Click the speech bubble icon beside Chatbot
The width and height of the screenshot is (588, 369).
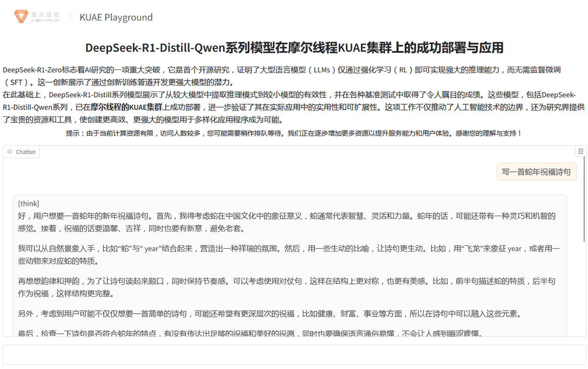10,152
